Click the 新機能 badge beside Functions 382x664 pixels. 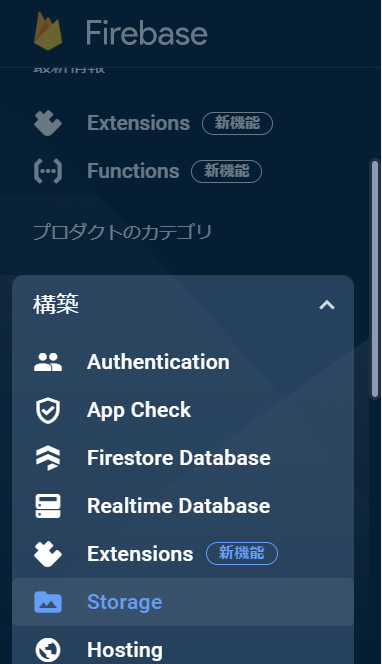227,171
